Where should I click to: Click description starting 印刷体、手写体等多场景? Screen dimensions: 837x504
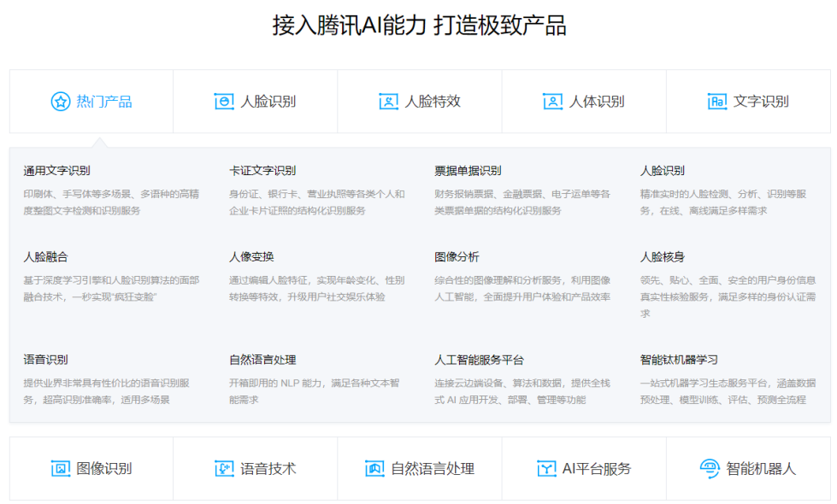111,202
